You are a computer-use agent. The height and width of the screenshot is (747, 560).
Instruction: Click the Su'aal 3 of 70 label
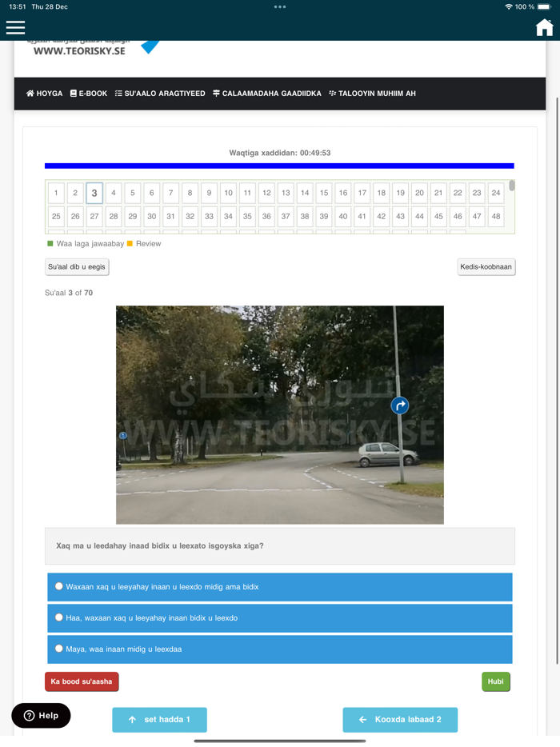(69, 293)
